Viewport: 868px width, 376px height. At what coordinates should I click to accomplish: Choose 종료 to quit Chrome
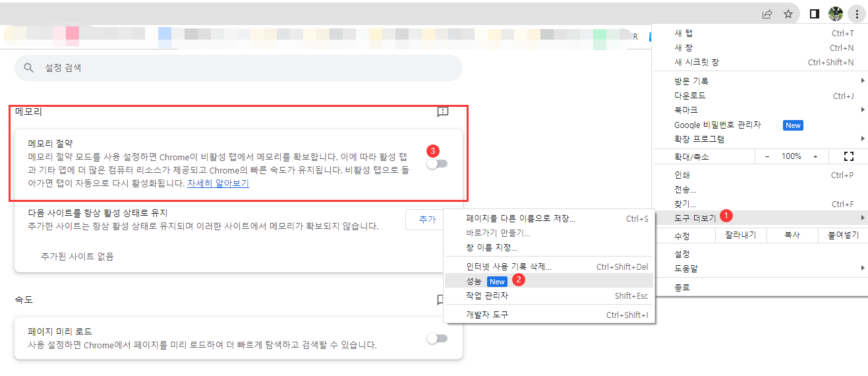(760, 288)
